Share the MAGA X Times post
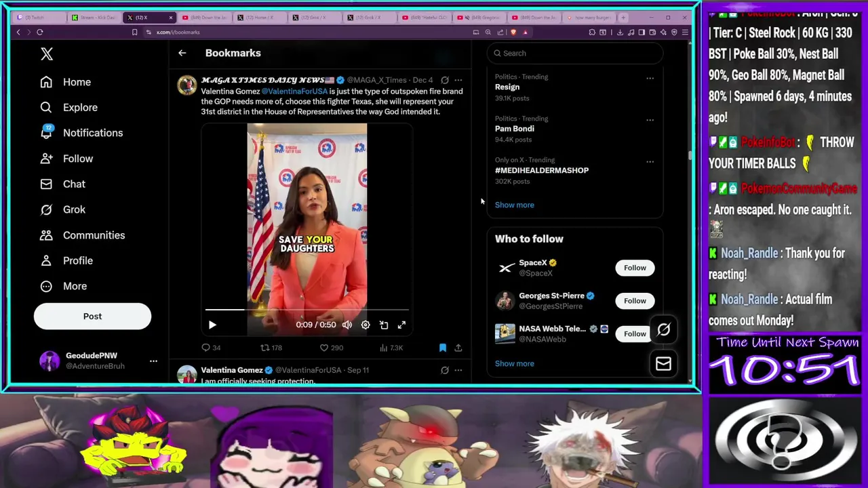The width and height of the screenshot is (868, 488). [x=458, y=348]
